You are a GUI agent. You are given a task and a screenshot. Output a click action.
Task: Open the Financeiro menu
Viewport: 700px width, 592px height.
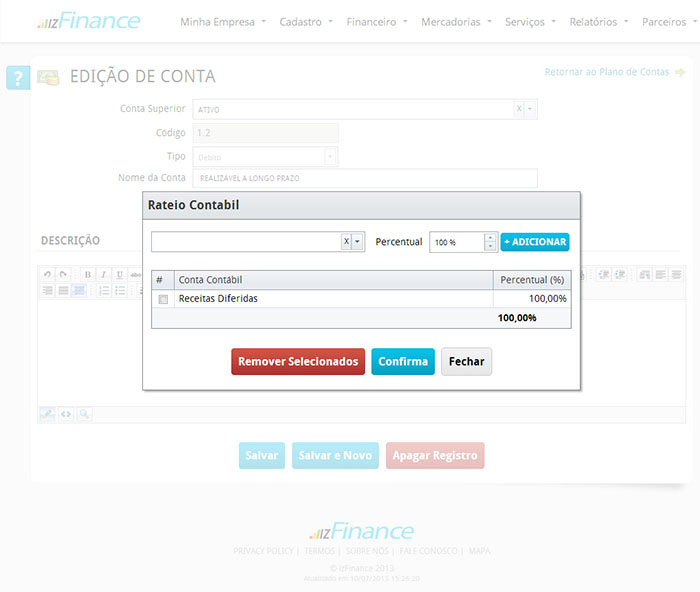pos(377,22)
